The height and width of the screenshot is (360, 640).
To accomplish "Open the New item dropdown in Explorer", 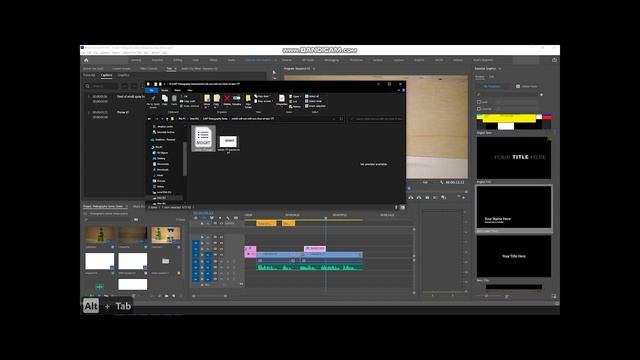I will (262, 96).
